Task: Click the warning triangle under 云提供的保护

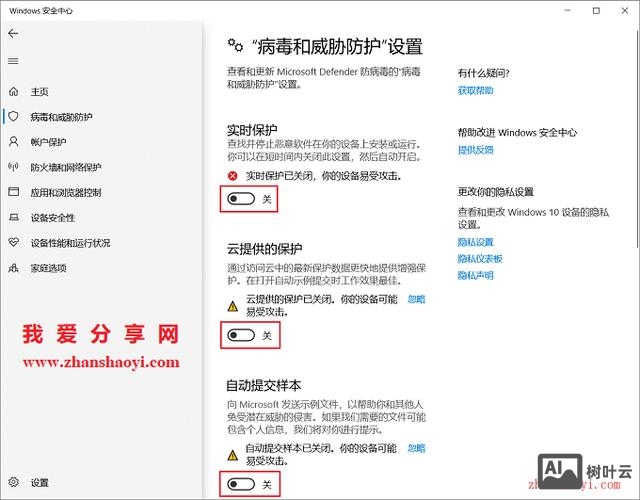Action: (x=233, y=306)
